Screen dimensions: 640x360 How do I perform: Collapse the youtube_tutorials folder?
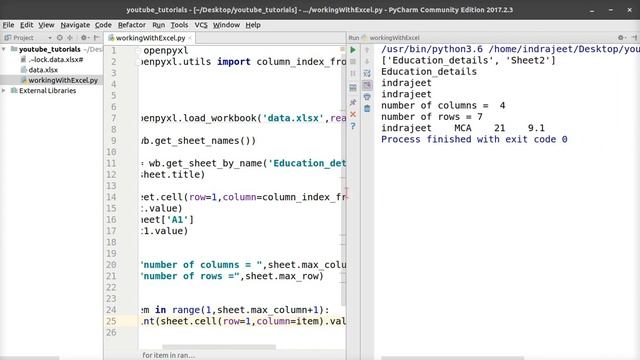pyautogui.click(x=4, y=49)
